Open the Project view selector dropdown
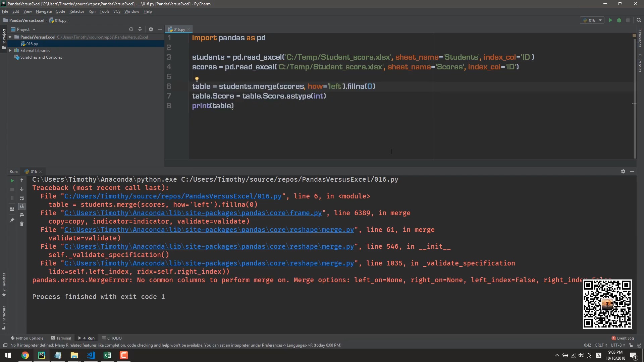 tap(23, 29)
